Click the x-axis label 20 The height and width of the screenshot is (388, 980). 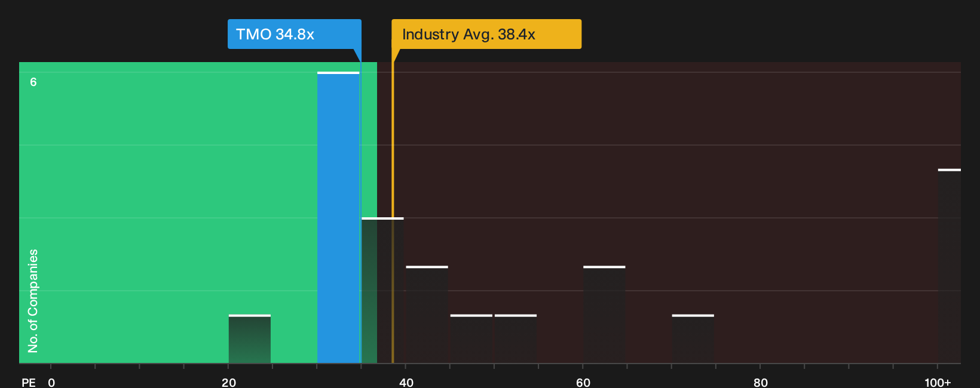pos(229,383)
